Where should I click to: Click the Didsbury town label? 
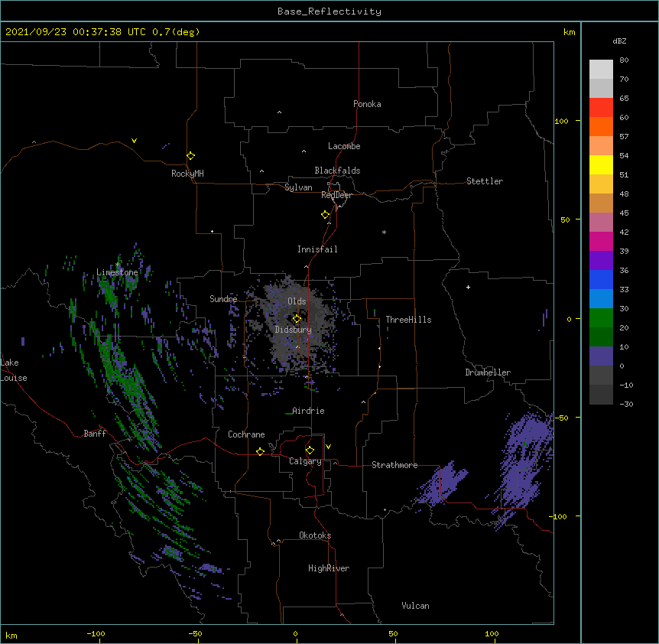click(x=294, y=330)
